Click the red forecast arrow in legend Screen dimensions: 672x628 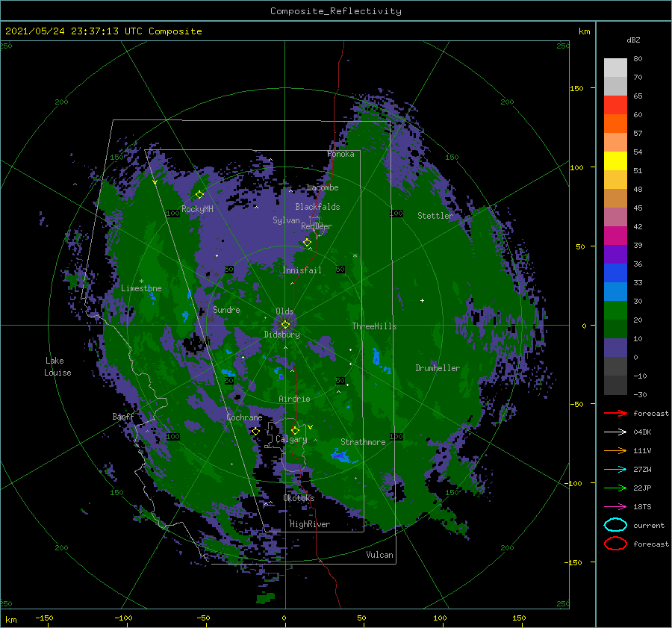(x=615, y=413)
